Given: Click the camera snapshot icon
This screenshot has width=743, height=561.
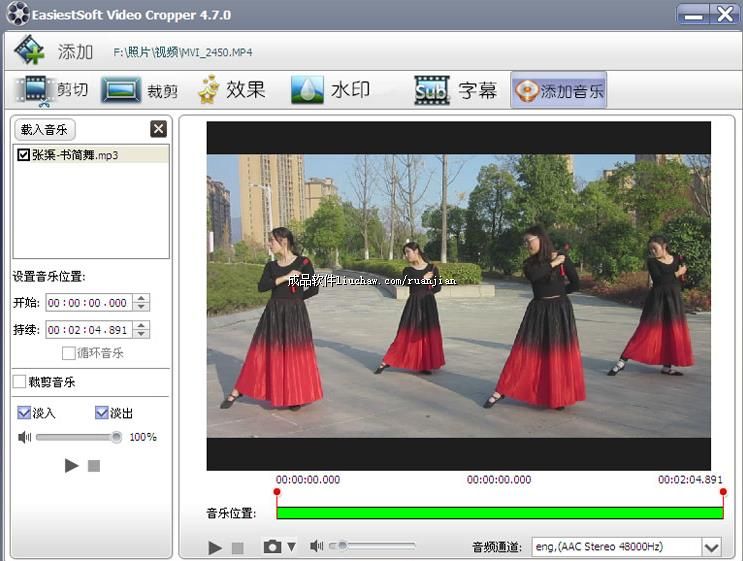Looking at the screenshot, I should point(272,547).
